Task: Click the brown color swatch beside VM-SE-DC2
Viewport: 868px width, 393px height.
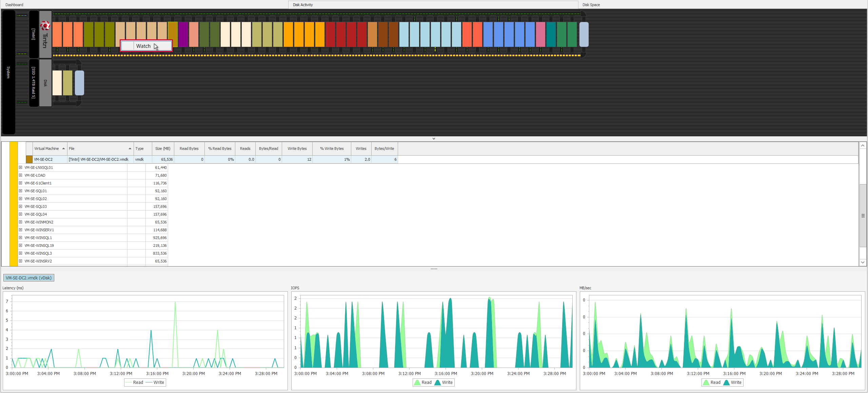Action: [29, 159]
